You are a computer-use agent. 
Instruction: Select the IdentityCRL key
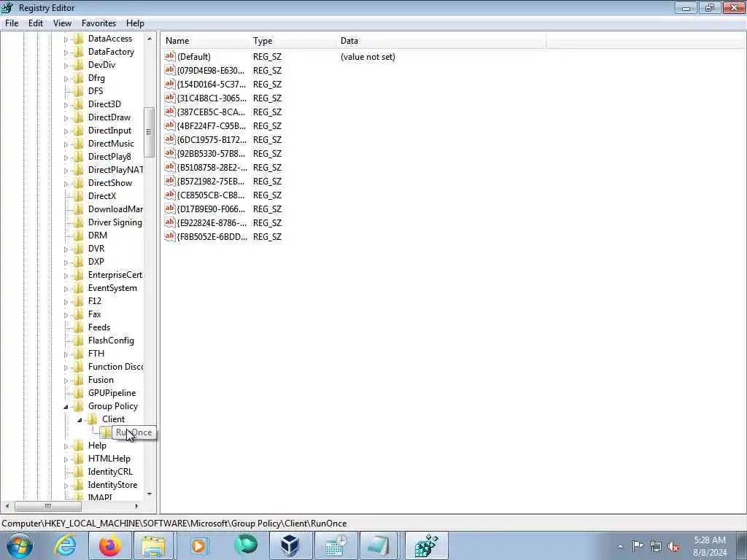tap(110, 472)
